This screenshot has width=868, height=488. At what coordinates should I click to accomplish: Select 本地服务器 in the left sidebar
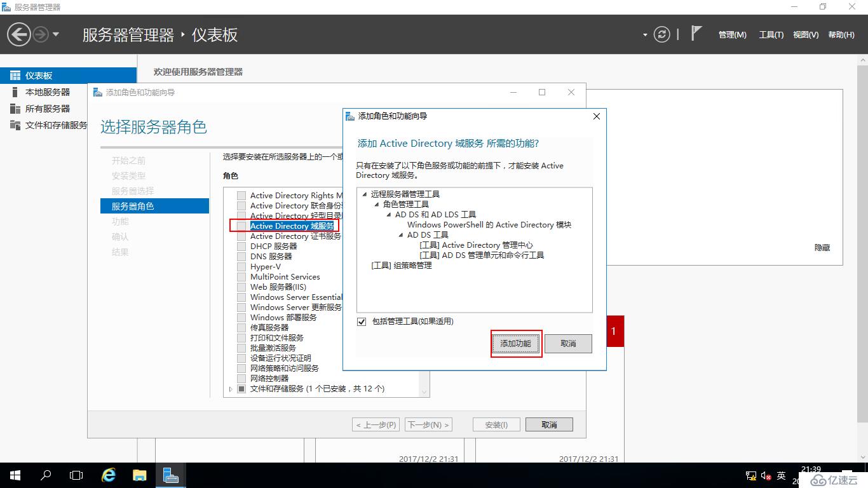48,92
